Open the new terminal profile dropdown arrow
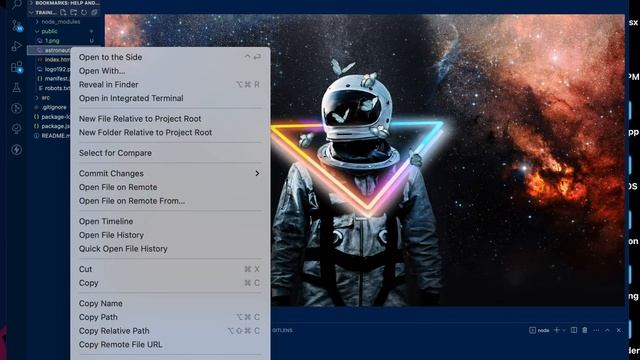This screenshot has width=640, height=360. pos(564,330)
